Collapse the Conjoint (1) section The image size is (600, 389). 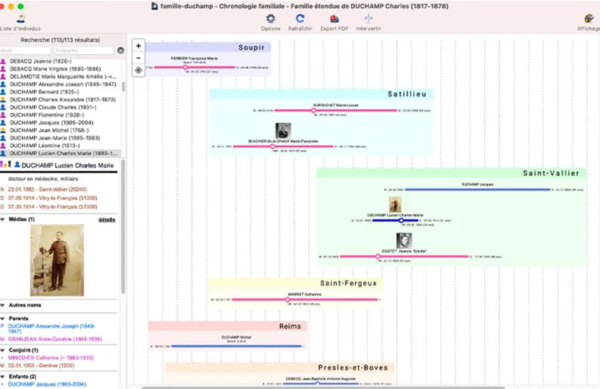(x=3, y=350)
